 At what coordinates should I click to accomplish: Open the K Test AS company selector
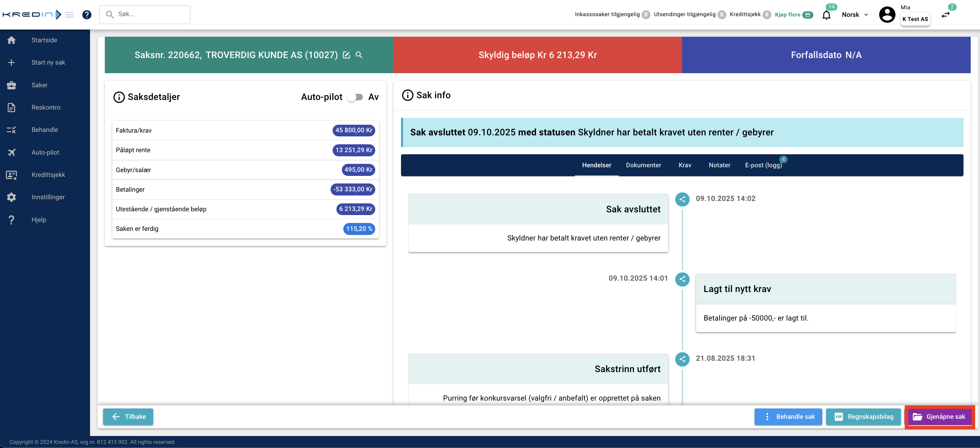click(x=915, y=19)
